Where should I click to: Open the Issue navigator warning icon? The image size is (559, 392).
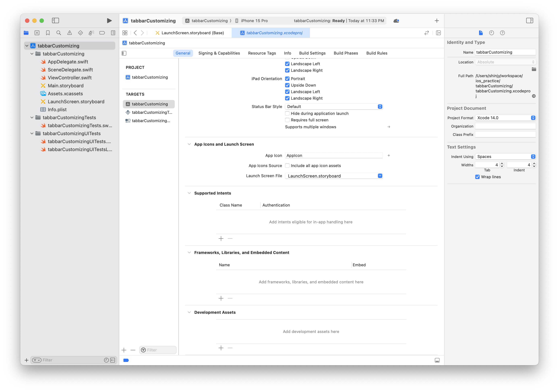click(x=70, y=33)
